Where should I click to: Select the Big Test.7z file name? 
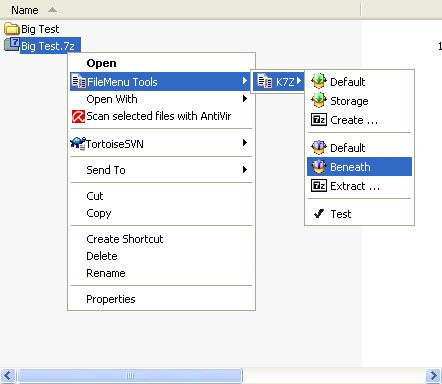[x=48, y=46]
